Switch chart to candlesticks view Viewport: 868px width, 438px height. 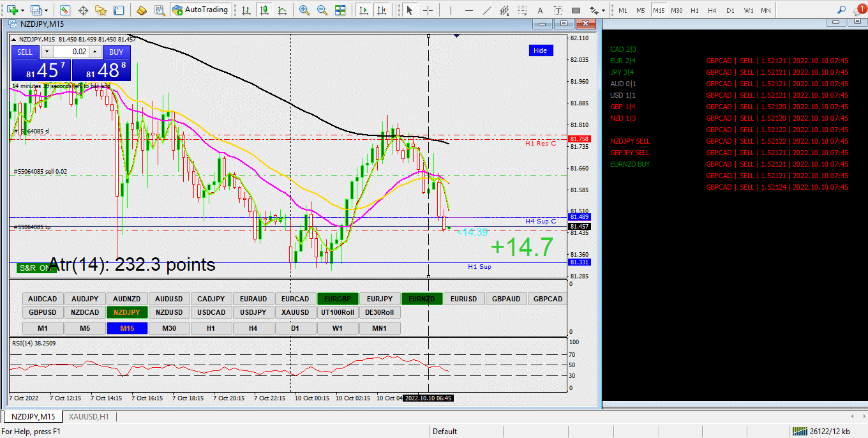click(x=264, y=10)
